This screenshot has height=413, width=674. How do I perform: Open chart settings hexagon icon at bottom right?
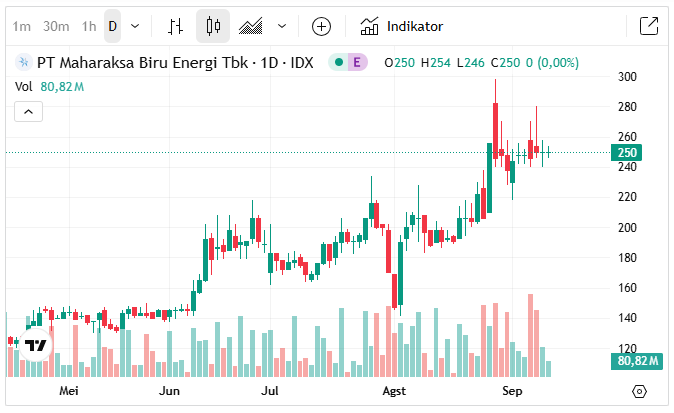640,390
